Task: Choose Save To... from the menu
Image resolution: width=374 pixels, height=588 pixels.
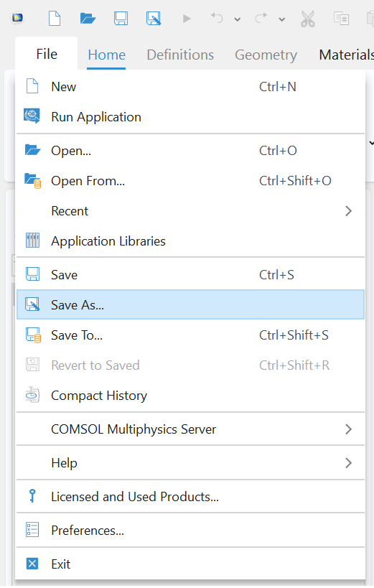Action: coord(190,335)
